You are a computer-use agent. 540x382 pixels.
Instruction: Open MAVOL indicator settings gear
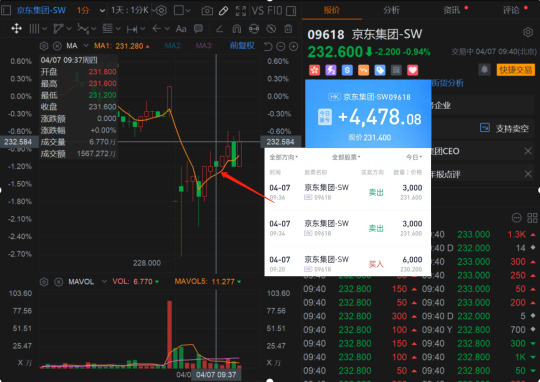tap(44, 282)
